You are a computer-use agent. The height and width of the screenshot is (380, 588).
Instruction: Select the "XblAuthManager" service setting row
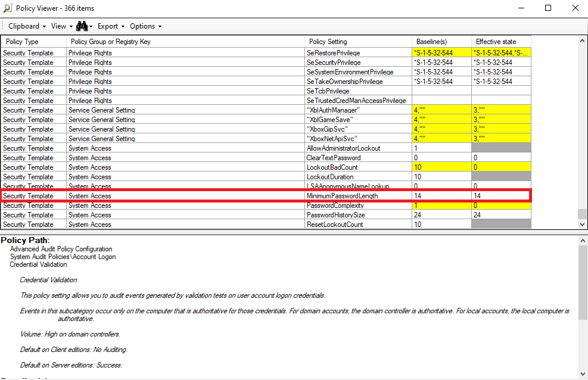point(333,110)
